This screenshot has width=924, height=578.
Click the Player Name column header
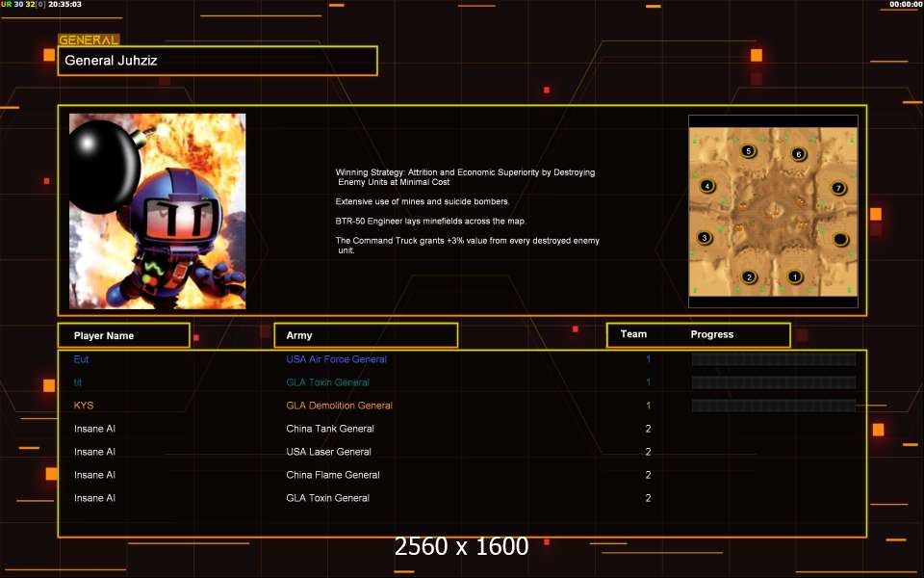click(x=124, y=335)
